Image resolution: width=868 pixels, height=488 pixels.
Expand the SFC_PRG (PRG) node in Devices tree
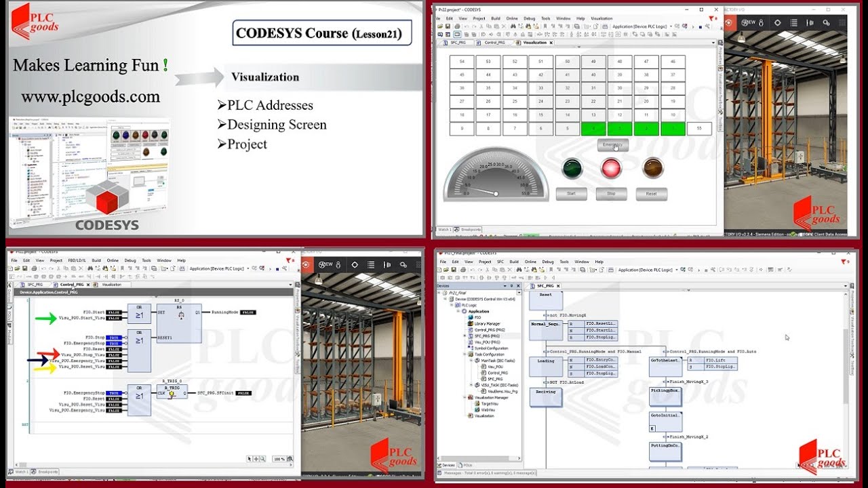click(465, 335)
